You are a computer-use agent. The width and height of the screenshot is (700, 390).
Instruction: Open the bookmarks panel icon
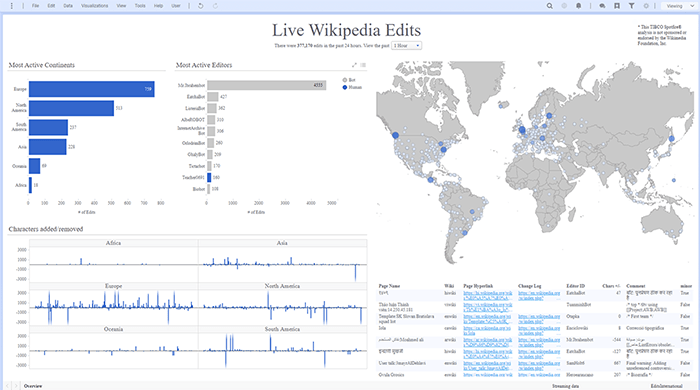(617, 6)
